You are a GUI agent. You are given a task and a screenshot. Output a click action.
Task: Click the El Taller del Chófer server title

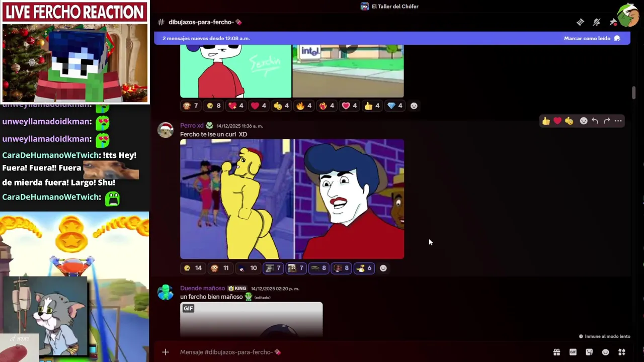click(x=395, y=7)
